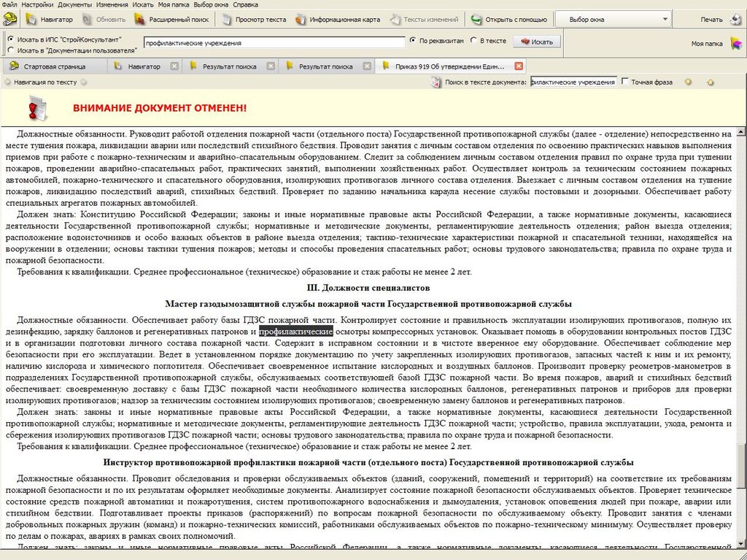Viewport: 747px width, 560px height.
Task: Open the Навигатор toolbar button
Action: click(x=50, y=20)
